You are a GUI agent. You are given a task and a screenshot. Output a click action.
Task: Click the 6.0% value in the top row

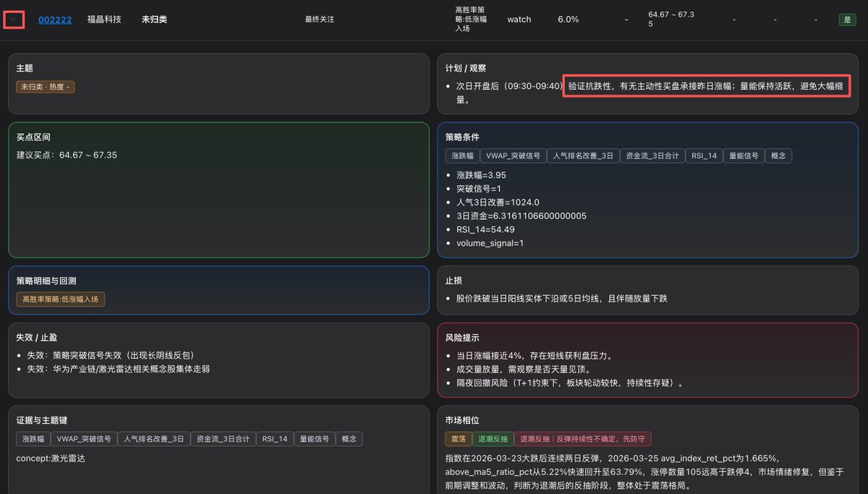point(569,20)
